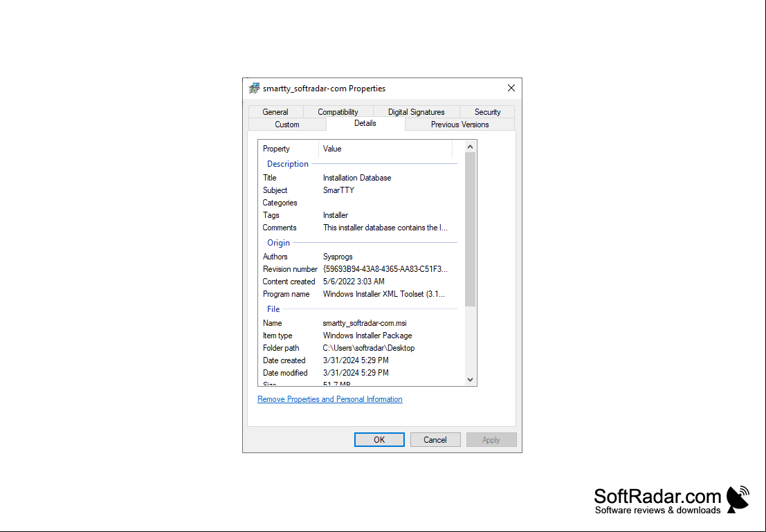Open the Compatibility tab
Viewport: 766px width, 532px height.
(338, 112)
